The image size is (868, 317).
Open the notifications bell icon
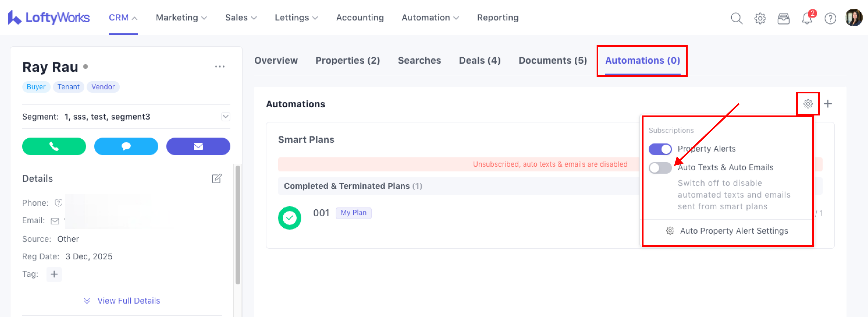pyautogui.click(x=807, y=18)
